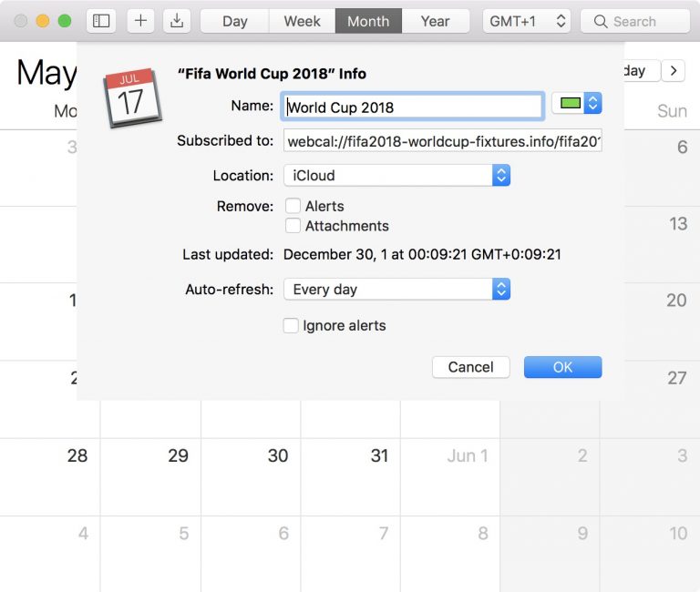Click the plus icon to add event
Image resolution: width=700 pixels, height=592 pixels.
click(x=140, y=21)
